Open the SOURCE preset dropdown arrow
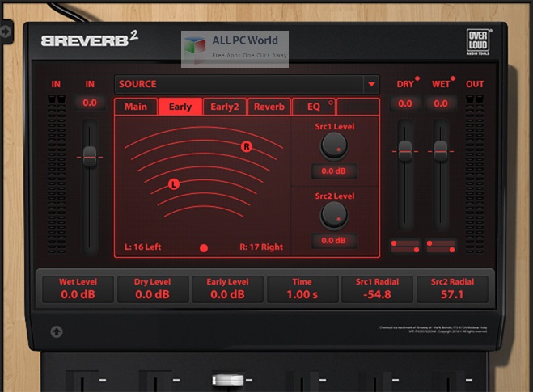533x392 pixels. [371, 84]
